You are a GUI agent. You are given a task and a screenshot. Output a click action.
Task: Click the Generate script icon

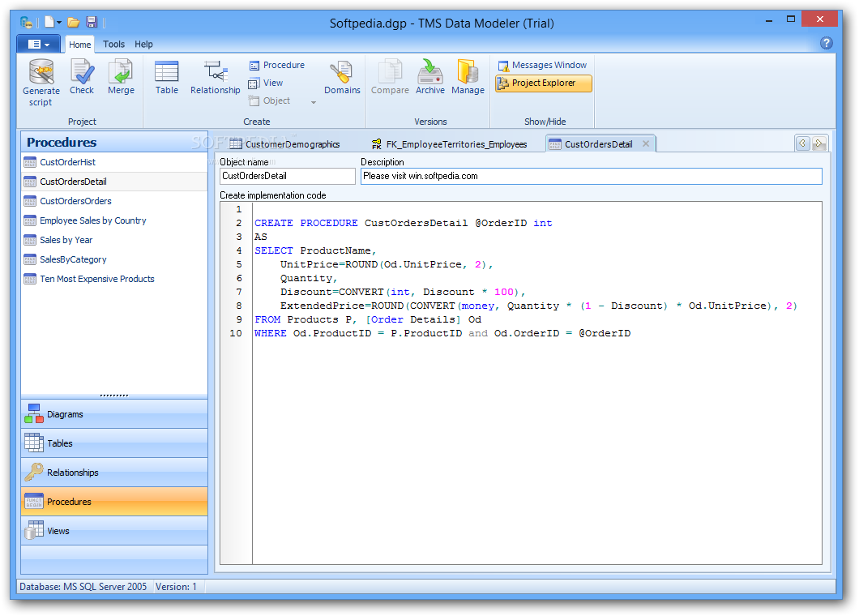coord(41,82)
